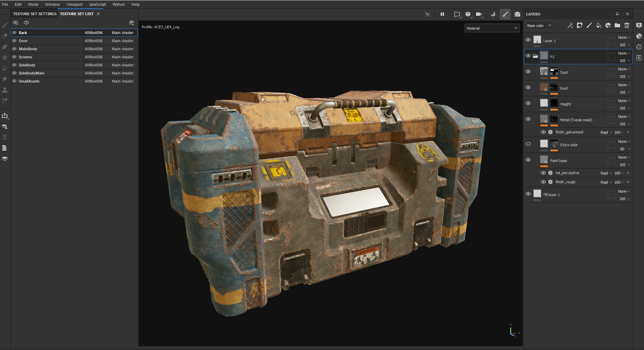
Task: Switch to the TEXTURE SET SETTINGS tab
Action: (x=35, y=14)
